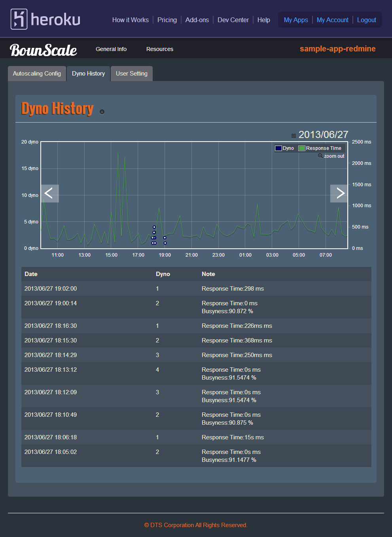The height and width of the screenshot is (537, 392).
Task: Open How it Works page
Action: [x=131, y=20]
